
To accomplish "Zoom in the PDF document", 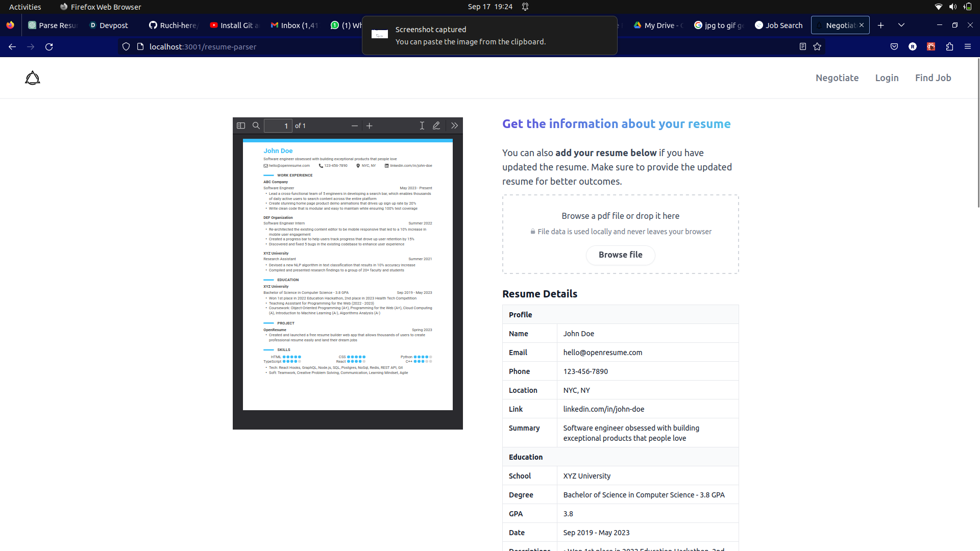I will point(370,126).
